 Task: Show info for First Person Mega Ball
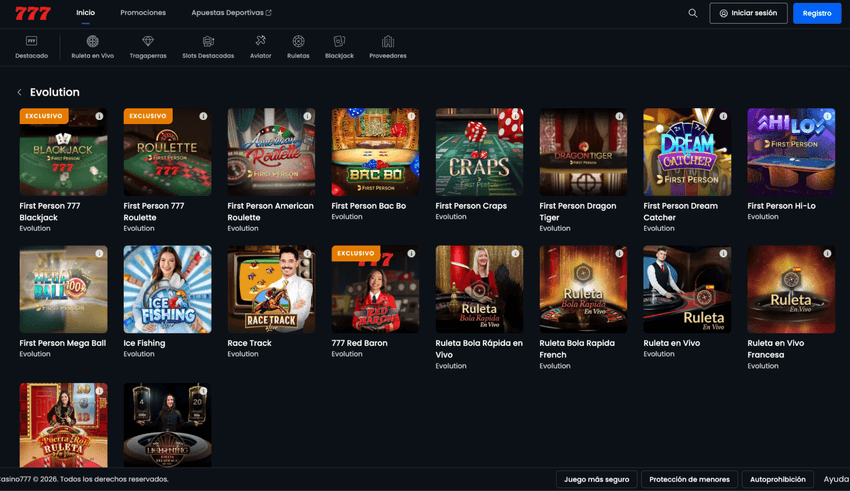99,253
